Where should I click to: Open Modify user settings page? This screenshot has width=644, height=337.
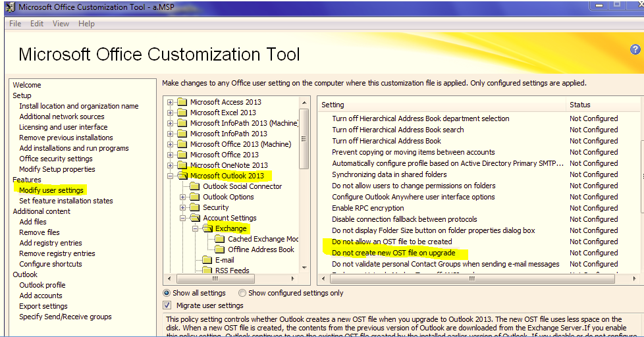(x=51, y=190)
